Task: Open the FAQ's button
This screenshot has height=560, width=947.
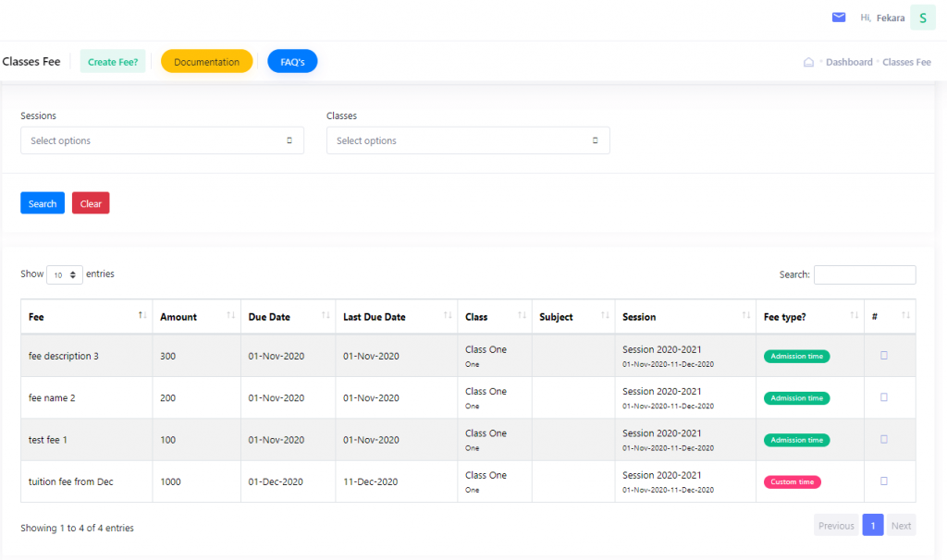Action: click(292, 62)
